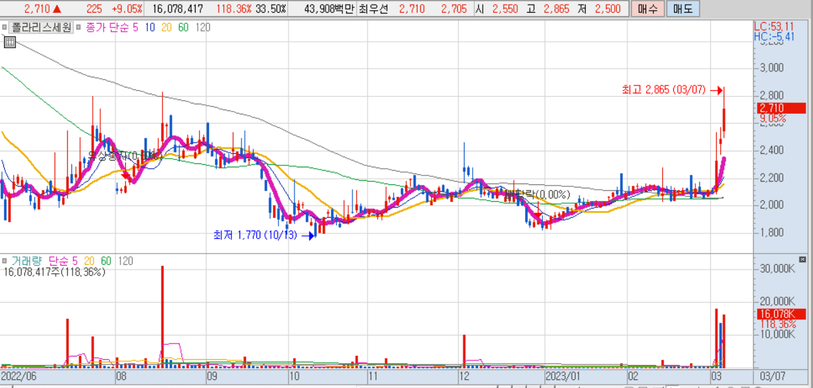Click the small square toggle beside 폴라리스세원

(4, 27)
